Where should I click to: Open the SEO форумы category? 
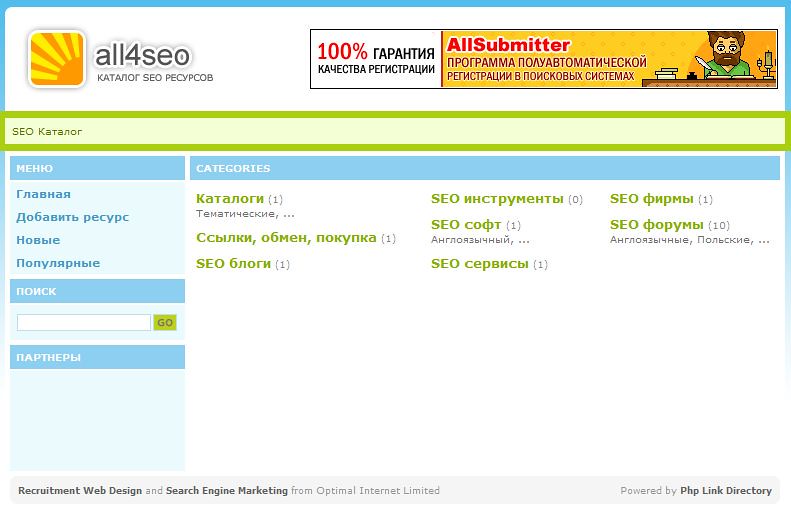[656, 225]
